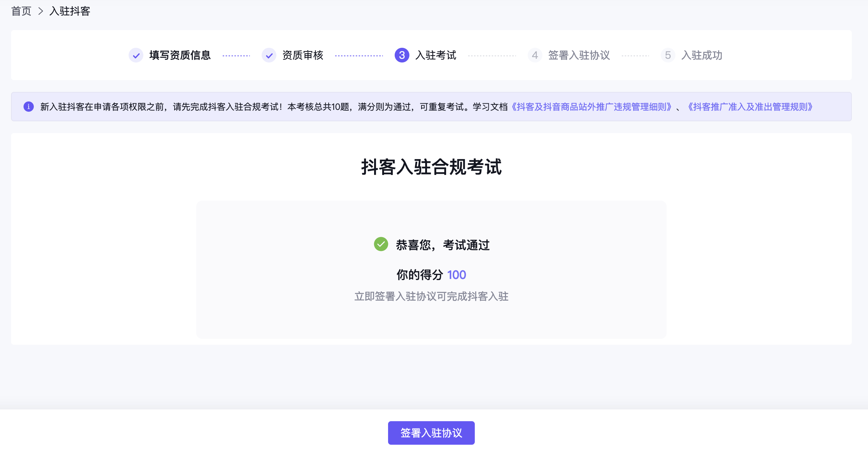Click the 你的得分 label
The width and height of the screenshot is (868, 455).
420,275
